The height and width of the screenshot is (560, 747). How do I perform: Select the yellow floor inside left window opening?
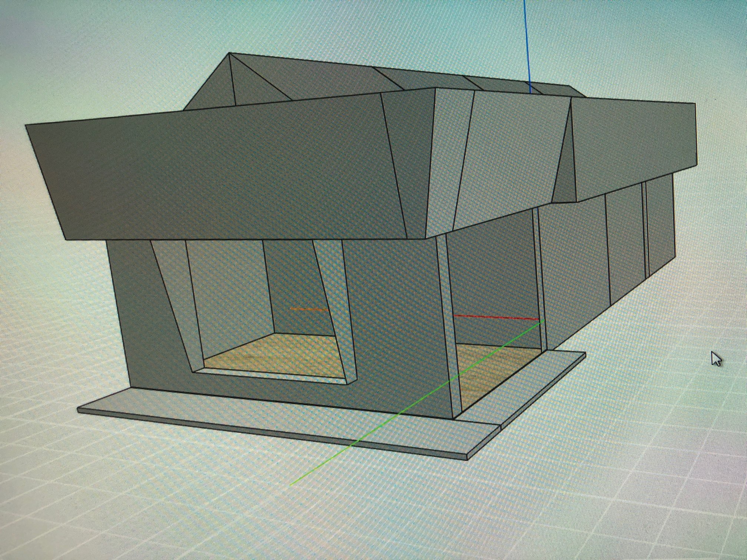274,356
